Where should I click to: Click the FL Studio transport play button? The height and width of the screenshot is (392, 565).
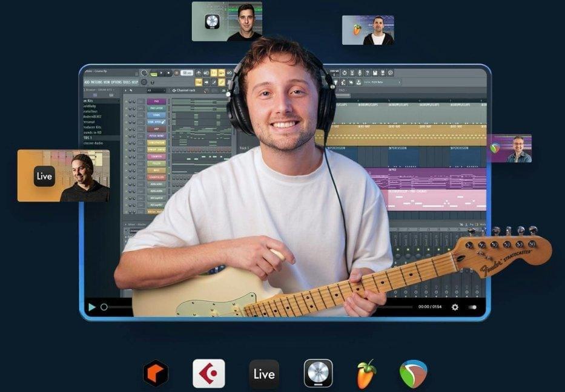(161, 73)
